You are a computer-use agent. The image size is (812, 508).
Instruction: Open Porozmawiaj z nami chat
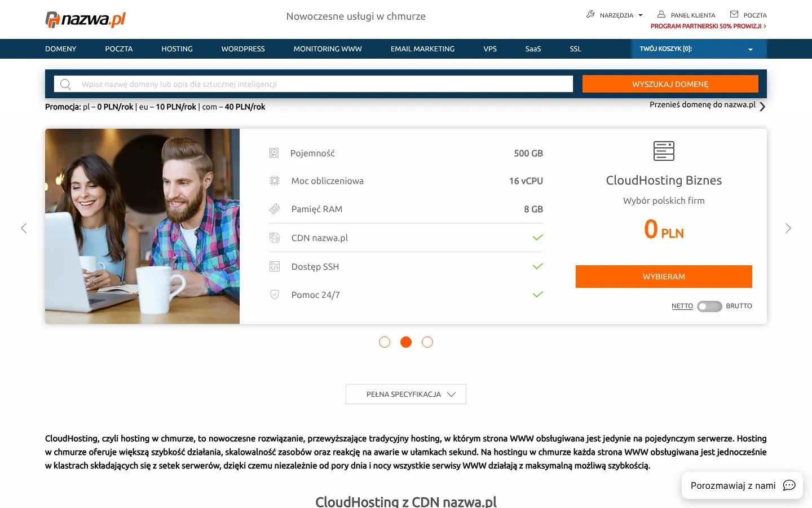click(x=742, y=485)
